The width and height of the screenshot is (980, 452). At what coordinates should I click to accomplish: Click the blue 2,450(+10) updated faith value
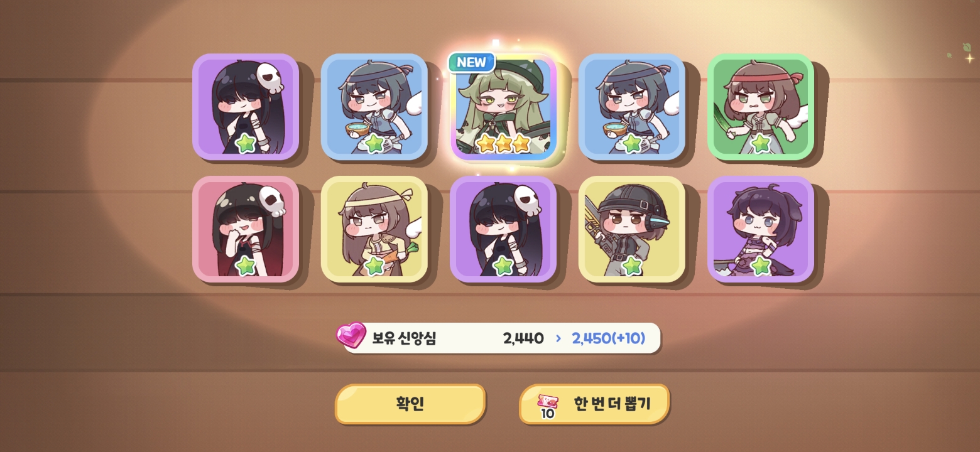[608, 338]
